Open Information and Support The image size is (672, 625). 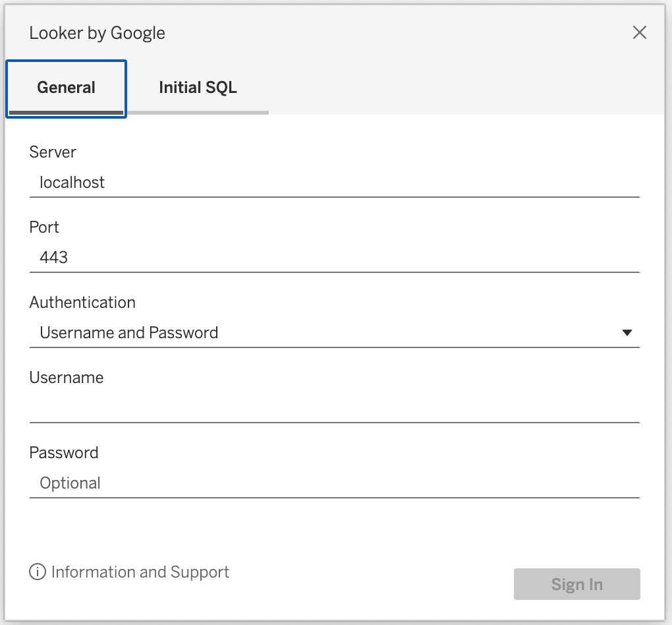point(140,572)
